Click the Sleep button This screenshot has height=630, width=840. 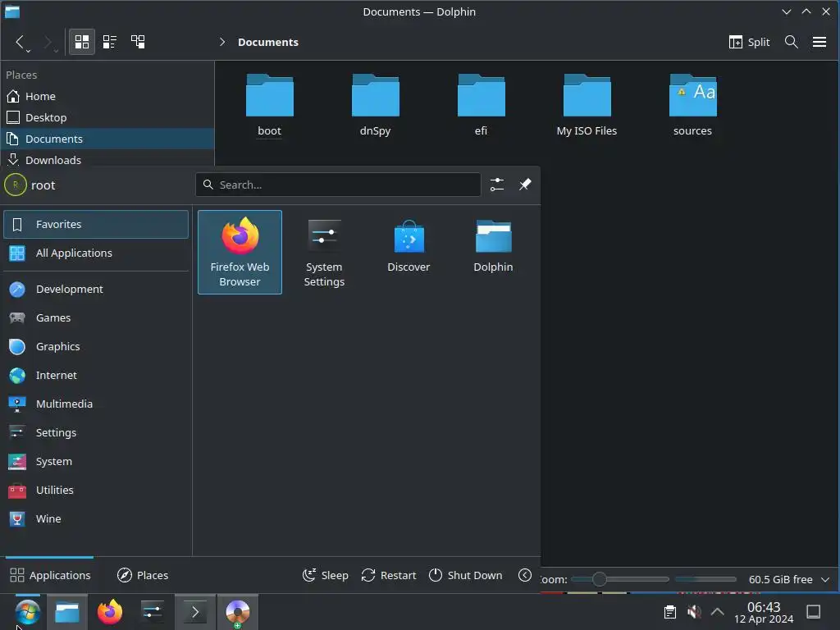pos(325,575)
